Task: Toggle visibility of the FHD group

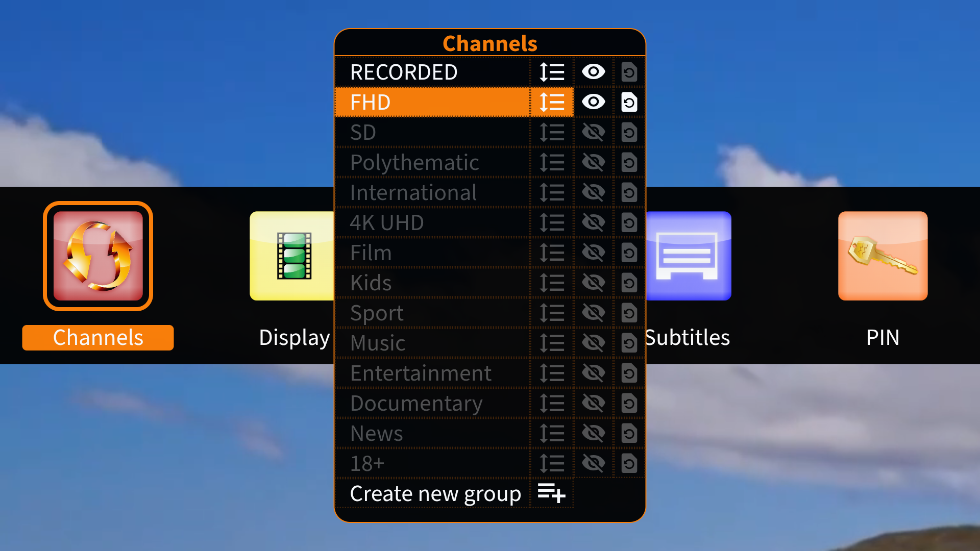Action: [593, 102]
